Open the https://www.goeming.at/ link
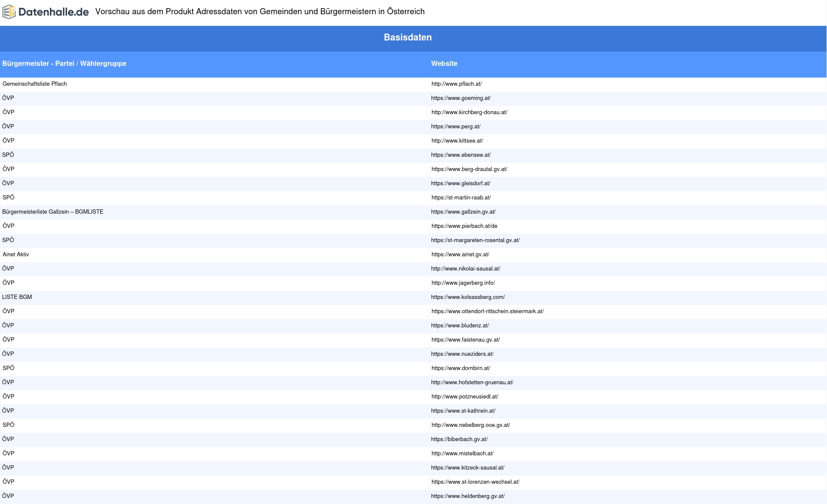827x504 pixels. point(461,98)
